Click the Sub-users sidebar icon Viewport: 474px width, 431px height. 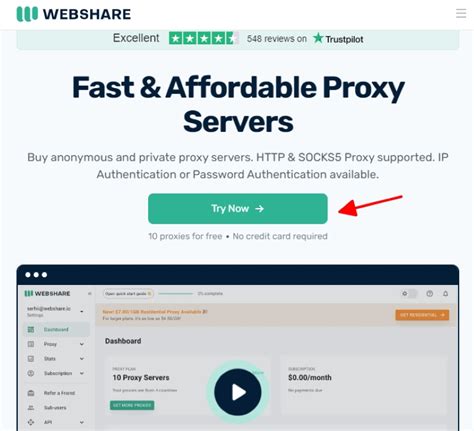coord(31,408)
